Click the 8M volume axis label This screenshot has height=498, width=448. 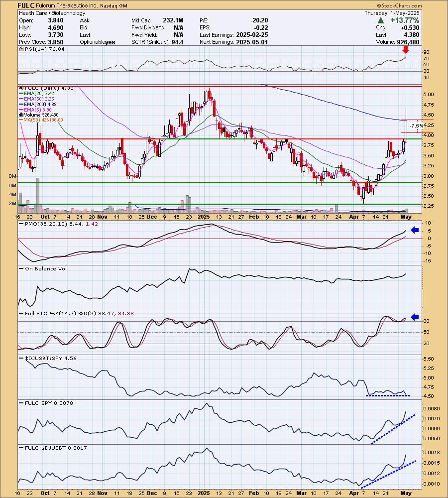pyautogui.click(x=12, y=176)
